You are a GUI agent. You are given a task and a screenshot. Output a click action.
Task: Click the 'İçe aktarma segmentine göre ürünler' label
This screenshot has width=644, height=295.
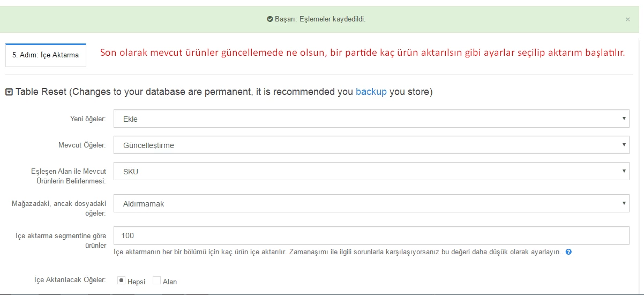pyautogui.click(x=61, y=240)
